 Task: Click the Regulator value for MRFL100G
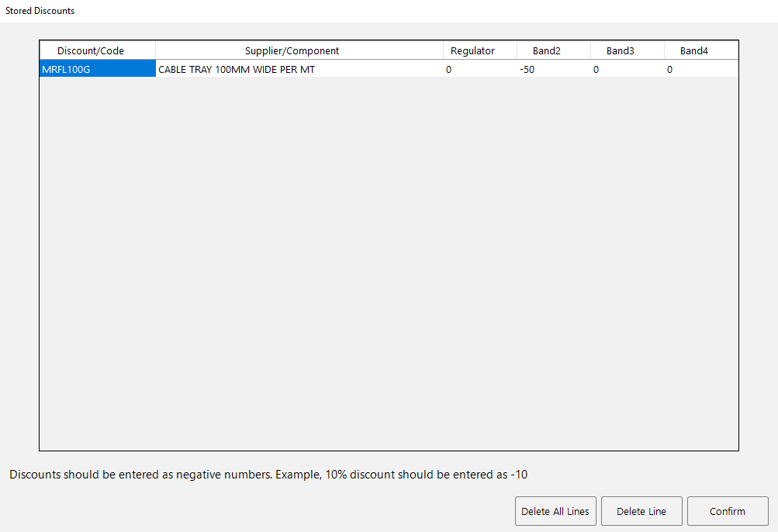448,69
